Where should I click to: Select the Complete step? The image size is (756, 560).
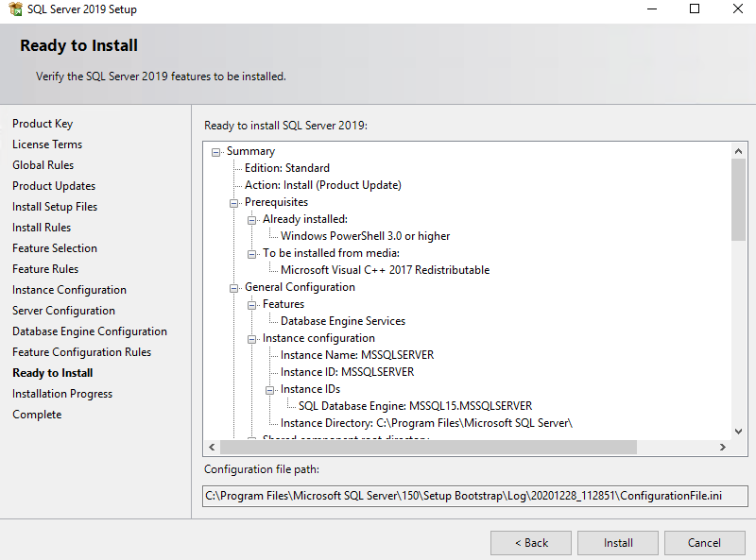37,415
